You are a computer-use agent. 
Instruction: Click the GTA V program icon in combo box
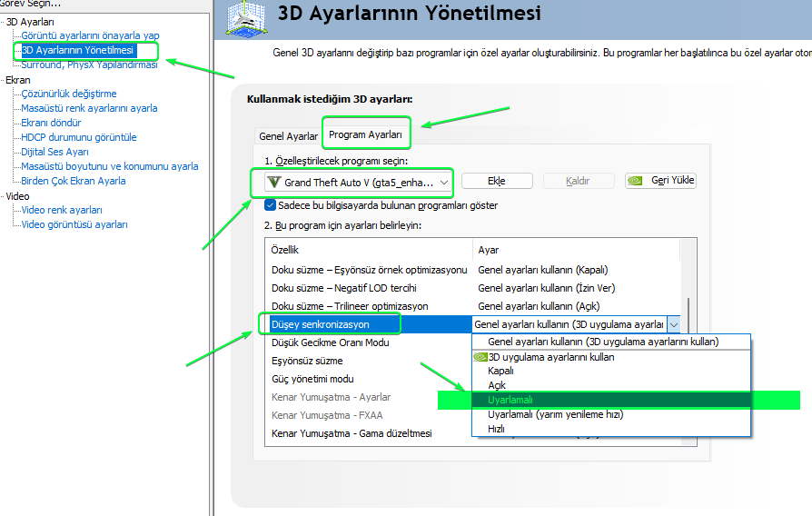pos(273,183)
